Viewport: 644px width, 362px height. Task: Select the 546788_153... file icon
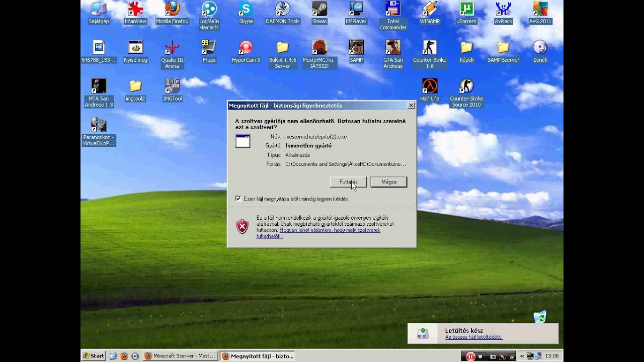(x=99, y=51)
